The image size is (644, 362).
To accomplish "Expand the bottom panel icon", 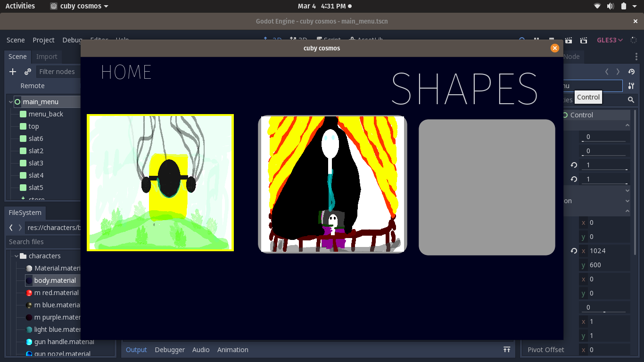I will click(507, 350).
